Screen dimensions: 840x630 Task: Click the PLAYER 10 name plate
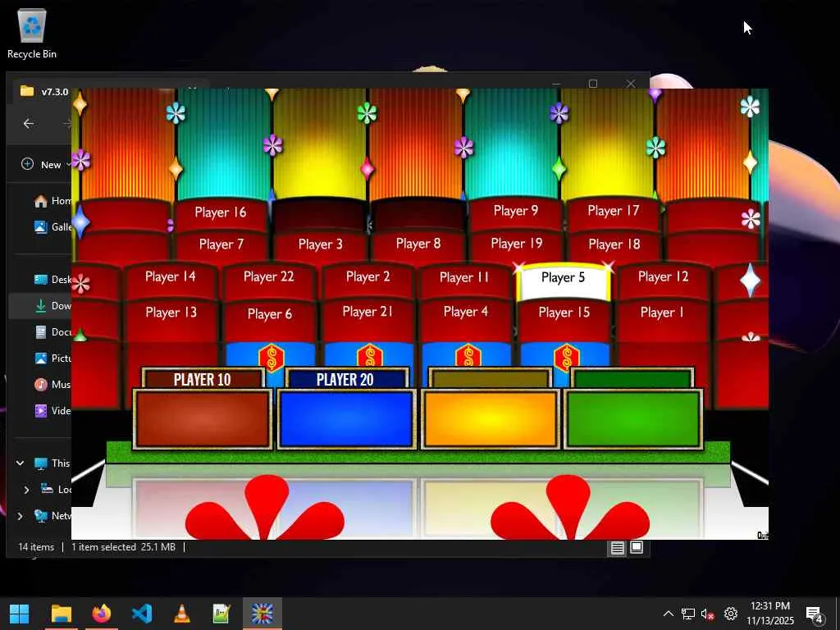203,379
